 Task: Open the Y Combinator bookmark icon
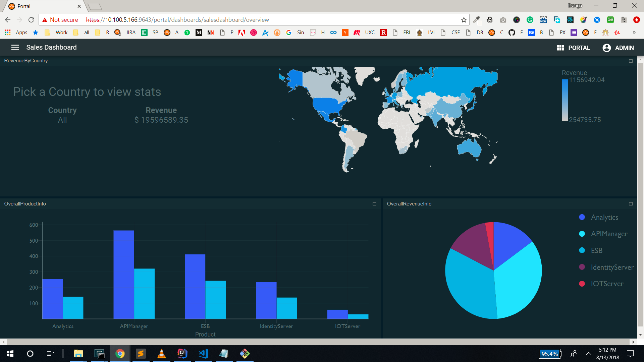(x=345, y=33)
